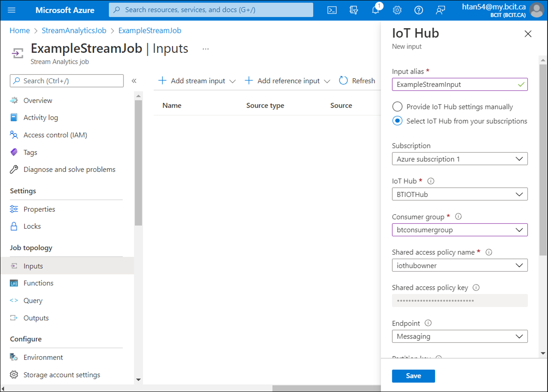Image resolution: width=548 pixels, height=392 pixels.
Task: Open the portal hamburger menu
Action: (12, 9)
